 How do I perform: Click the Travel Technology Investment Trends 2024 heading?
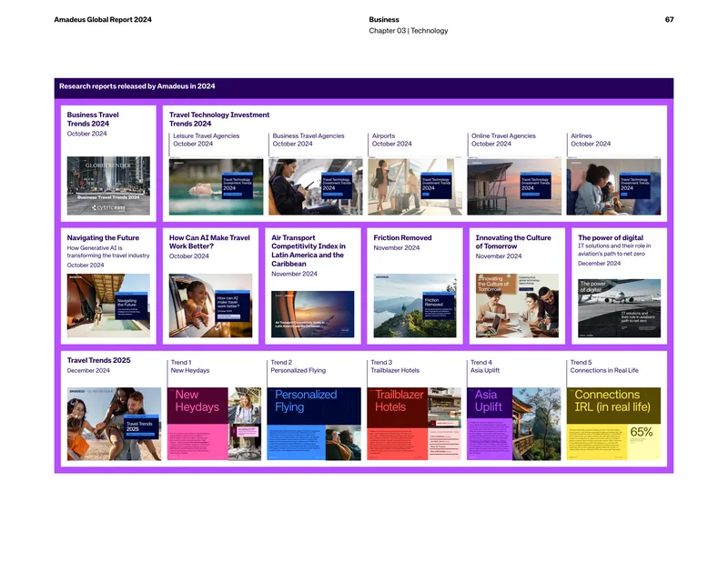point(219,119)
